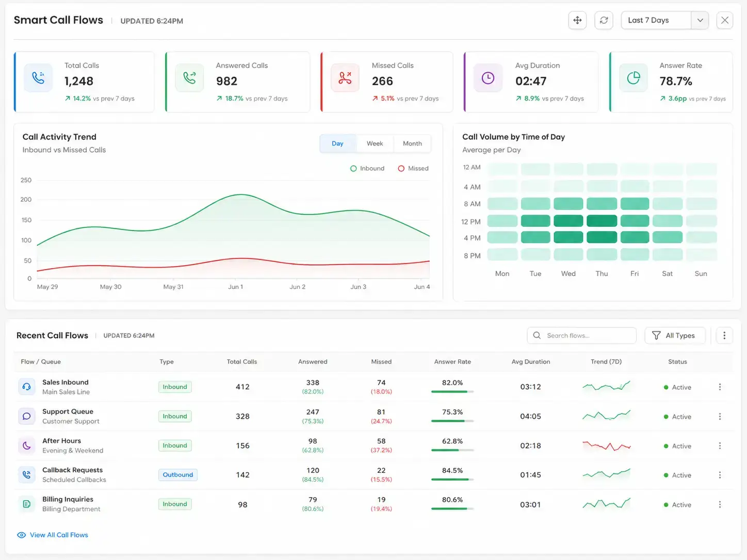The height and width of the screenshot is (560, 747).
Task: Toggle the Inbound series in legend
Action: point(367,169)
